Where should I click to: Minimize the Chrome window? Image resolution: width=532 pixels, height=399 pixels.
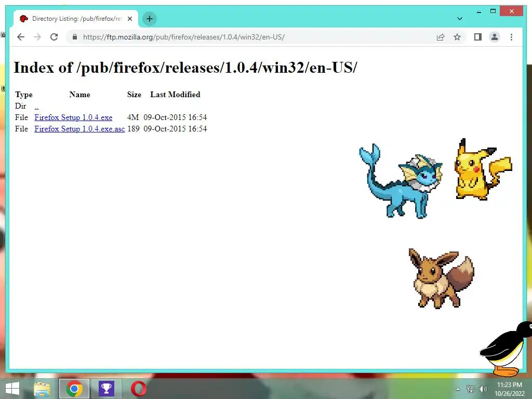click(479, 11)
